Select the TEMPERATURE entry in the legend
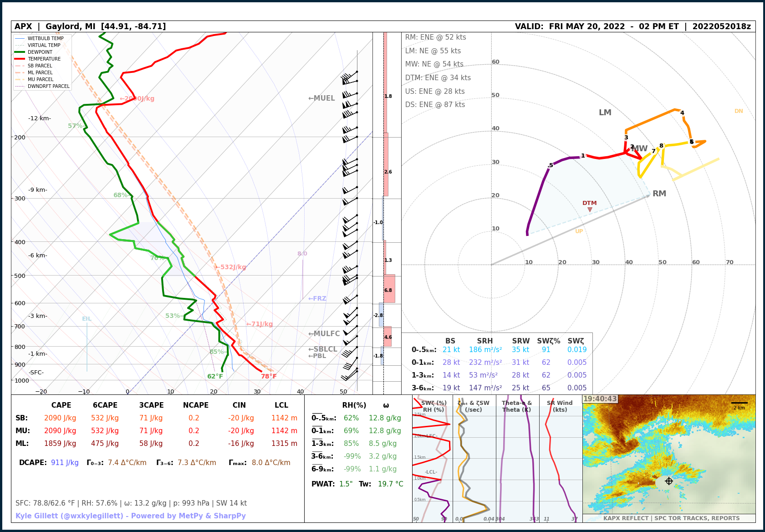The image size is (765, 532). (x=44, y=59)
